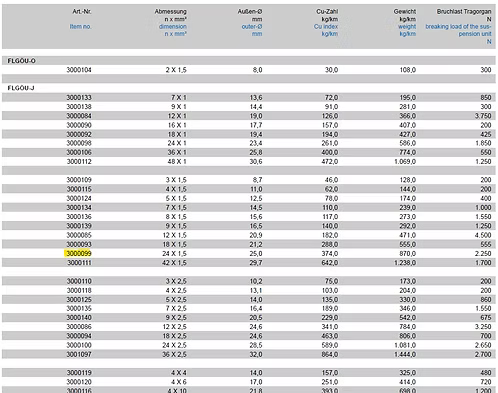Click outer diameter value 29,7

click(x=256, y=263)
